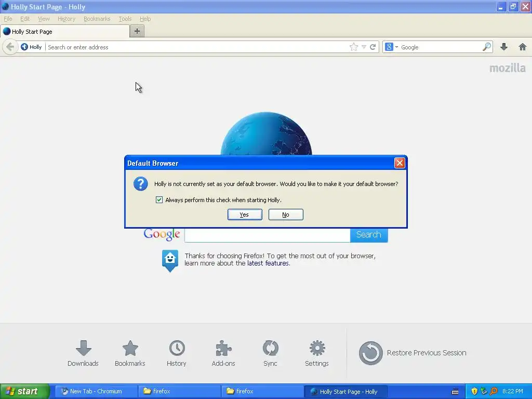The image size is (532, 399).
Task: Click the Back arrow button
Action: coord(10,47)
